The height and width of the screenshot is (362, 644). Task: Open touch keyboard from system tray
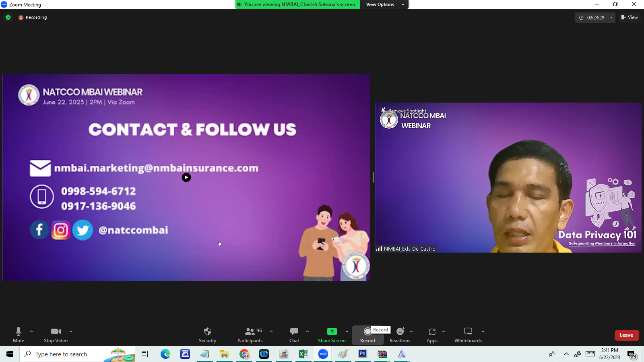[590, 354]
